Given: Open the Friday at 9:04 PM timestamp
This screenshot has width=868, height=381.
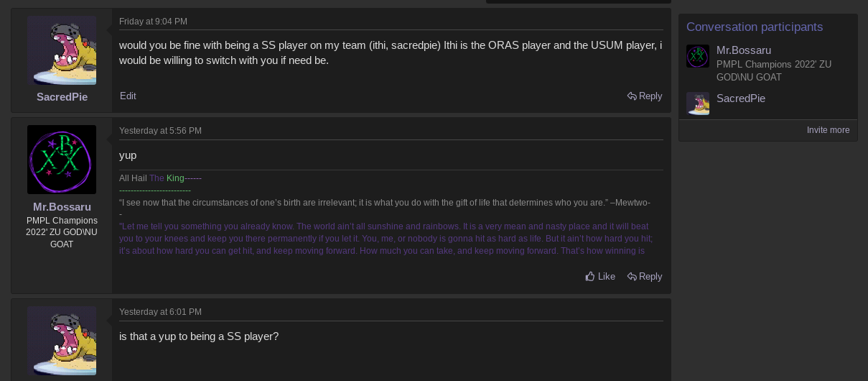Looking at the screenshot, I should 153,22.
